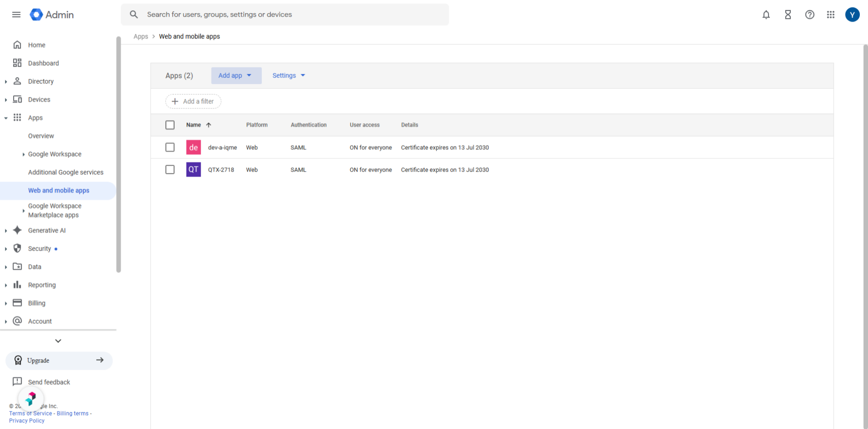Expand the Reporting section arrow
Viewport: 868px width, 429px height.
click(6, 285)
